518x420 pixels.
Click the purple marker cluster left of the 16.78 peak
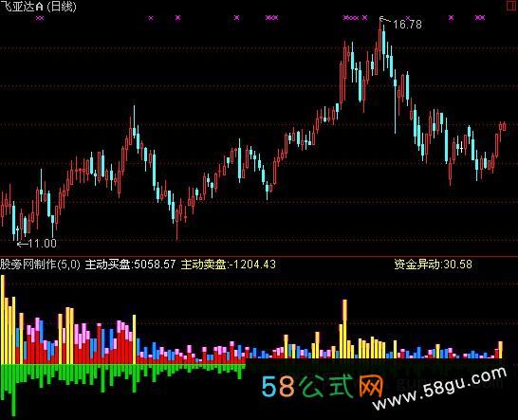pyautogui.click(x=351, y=17)
